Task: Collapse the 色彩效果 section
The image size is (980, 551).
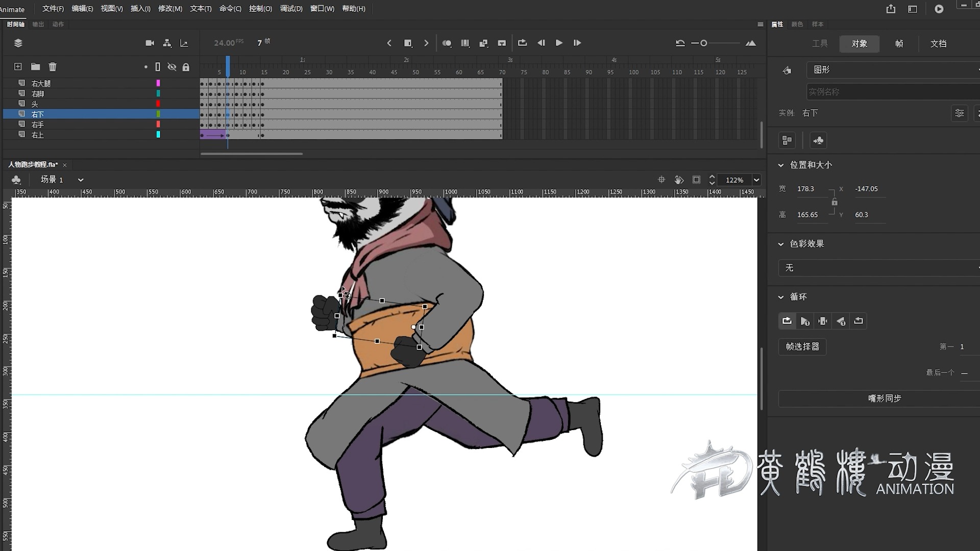Action: click(x=781, y=244)
